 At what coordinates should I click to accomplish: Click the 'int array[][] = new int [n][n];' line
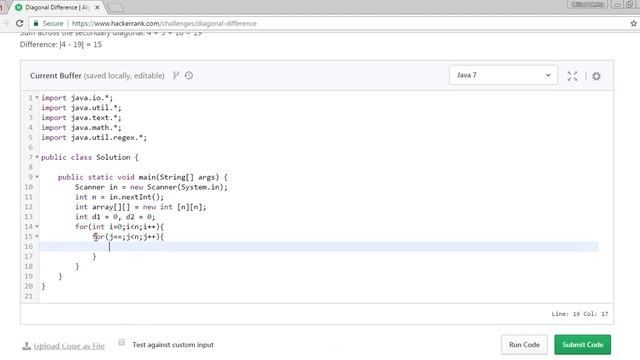coord(140,207)
